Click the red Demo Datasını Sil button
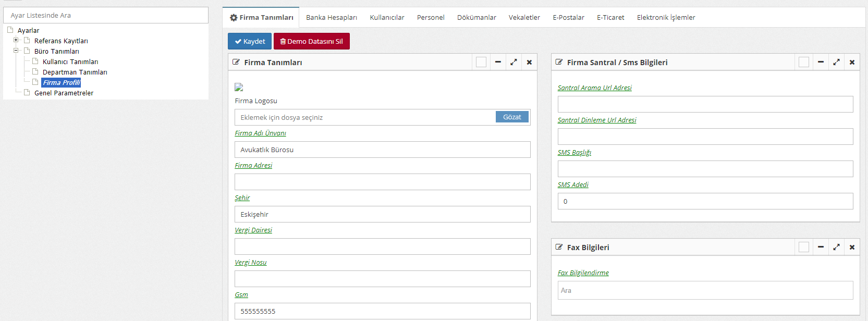This screenshot has width=868, height=321. tap(311, 41)
